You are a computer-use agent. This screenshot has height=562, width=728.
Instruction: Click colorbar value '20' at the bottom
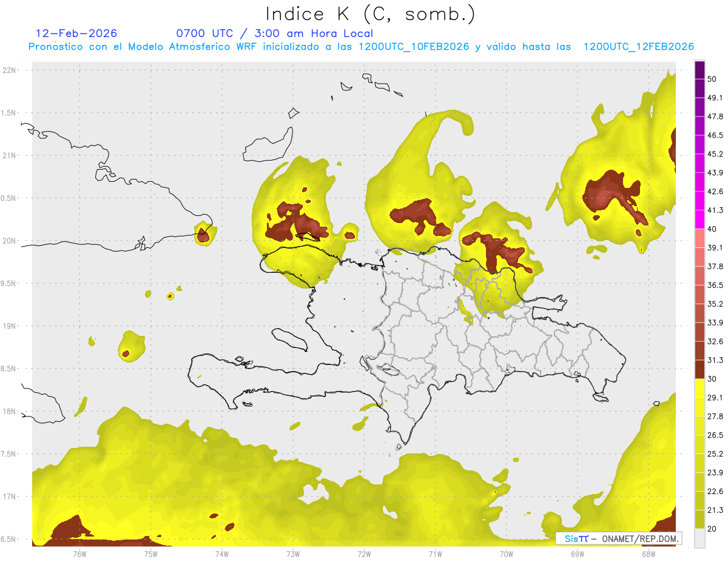point(712,529)
